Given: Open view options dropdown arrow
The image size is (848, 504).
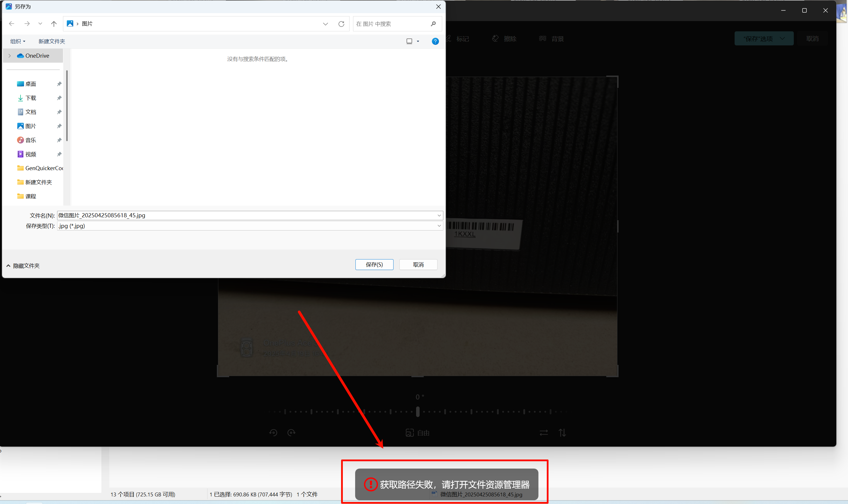Looking at the screenshot, I should [418, 41].
